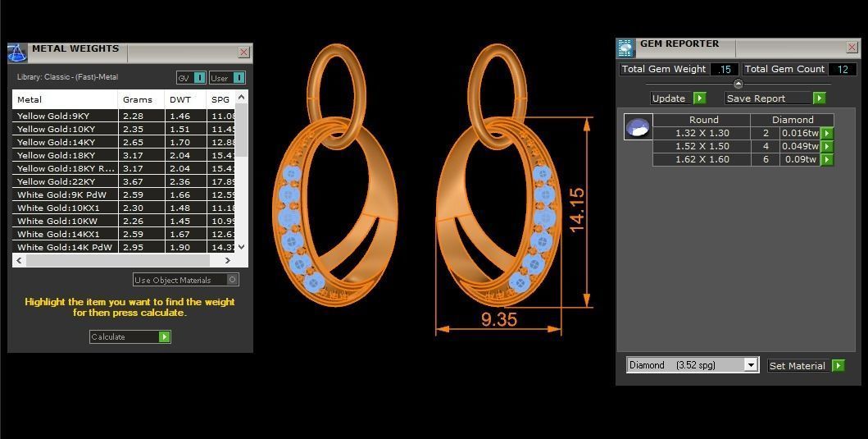This screenshot has width=868, height=439.
Task: Click the green arrow beside Set Material
Action: point(838,366)
